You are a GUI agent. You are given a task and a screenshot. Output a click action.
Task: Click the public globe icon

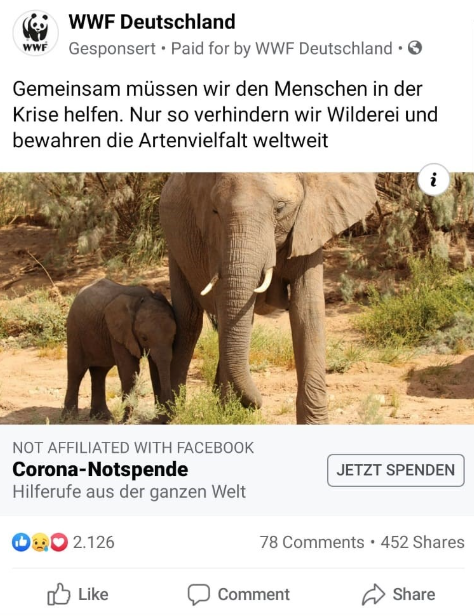pos(415,48)
